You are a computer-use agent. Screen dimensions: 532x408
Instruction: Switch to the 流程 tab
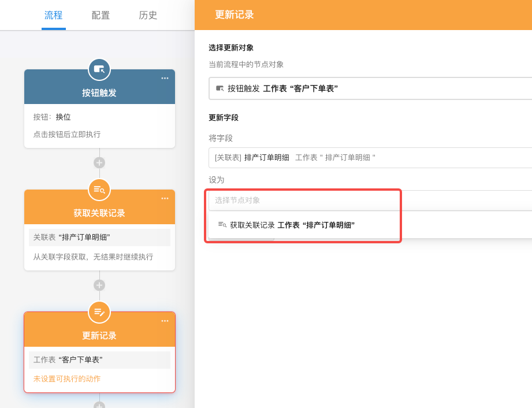[54, 15]
